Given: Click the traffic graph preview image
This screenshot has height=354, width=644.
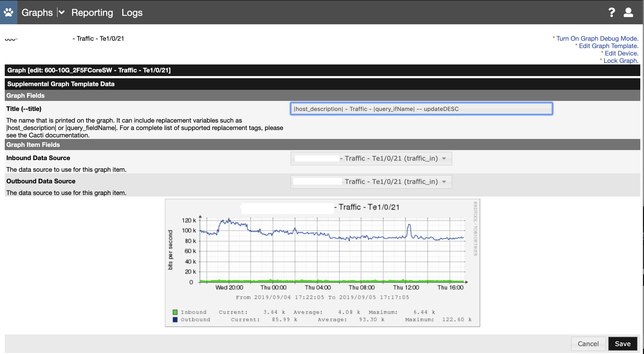Looking at the screenshot, I should (322, 263).
